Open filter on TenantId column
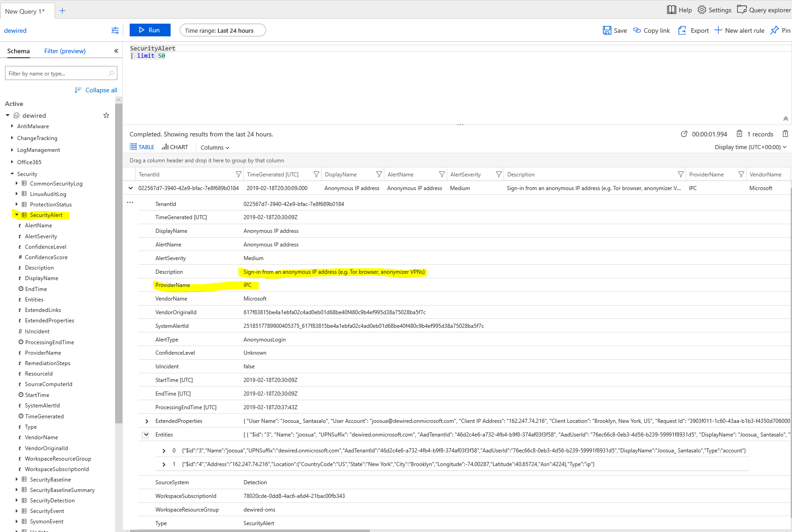Screen dimensions: 792x532 238,175
